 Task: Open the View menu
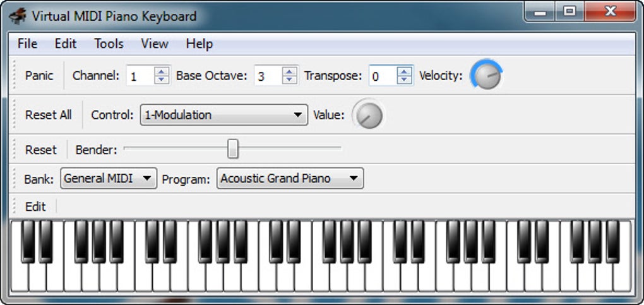(x=155, y=44)
